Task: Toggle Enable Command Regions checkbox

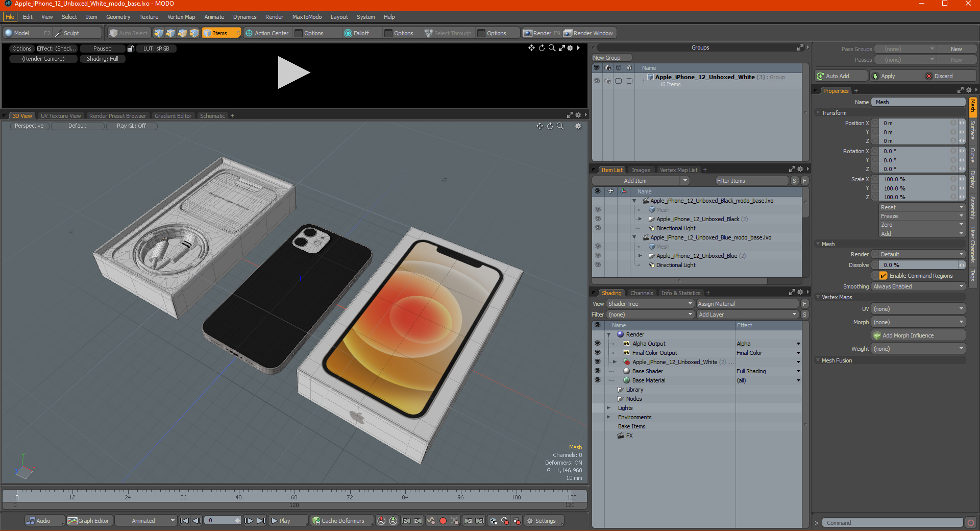Action: [883, 276]
